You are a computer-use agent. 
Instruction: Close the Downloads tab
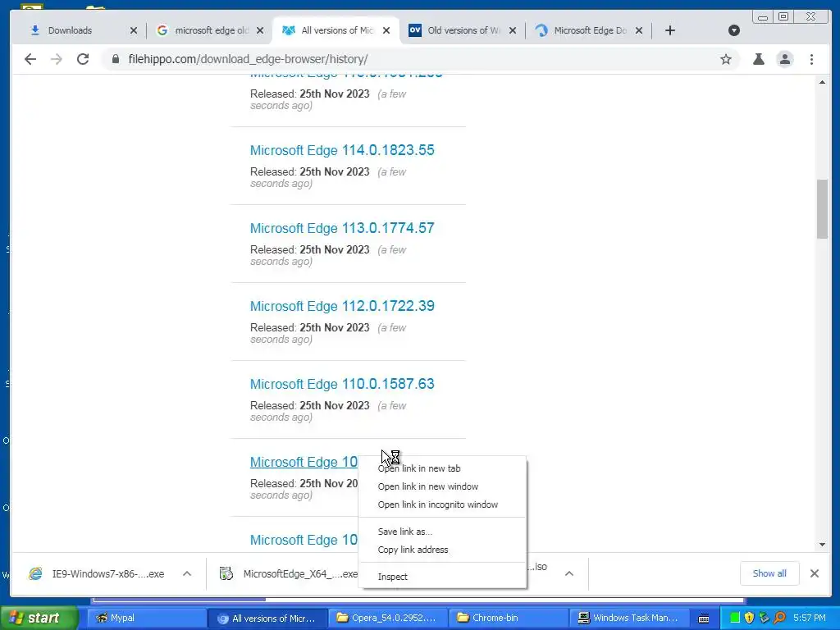134,30
